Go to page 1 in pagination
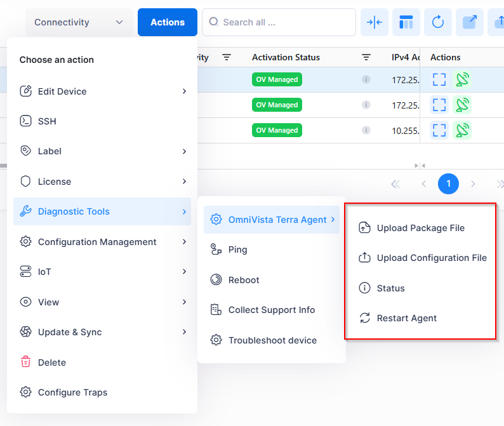504x426 pixels. [x=448, y=184]
